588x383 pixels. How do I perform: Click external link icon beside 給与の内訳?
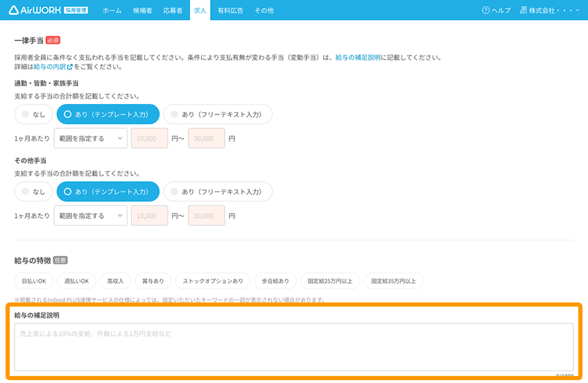pyautogui.click(x=69, y=67)
